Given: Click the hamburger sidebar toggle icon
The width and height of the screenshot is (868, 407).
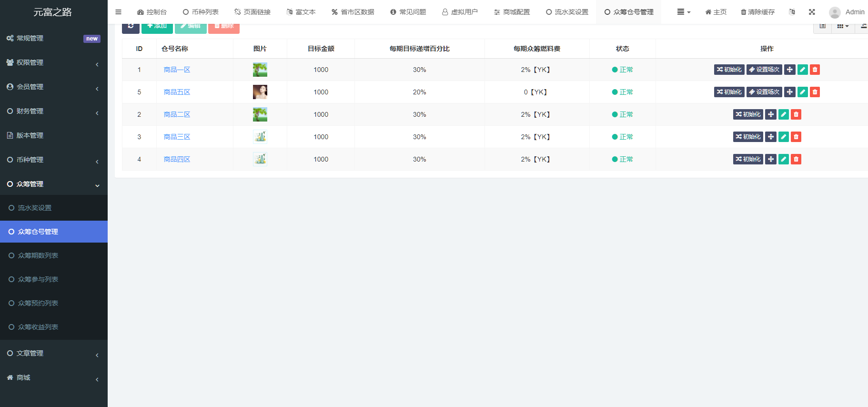Looking at the screenshot, I should click(x=118, y=12).
